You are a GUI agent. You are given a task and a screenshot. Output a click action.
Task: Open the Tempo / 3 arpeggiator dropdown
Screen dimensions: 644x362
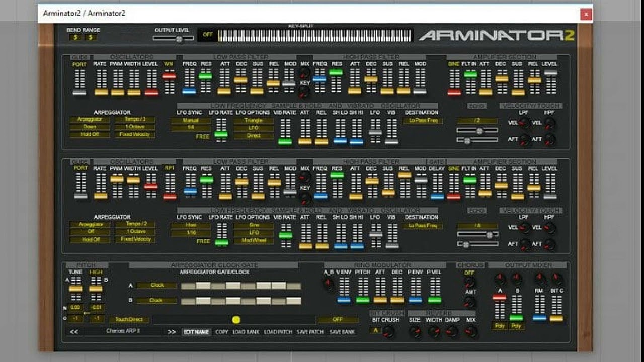tap(135, 120)
